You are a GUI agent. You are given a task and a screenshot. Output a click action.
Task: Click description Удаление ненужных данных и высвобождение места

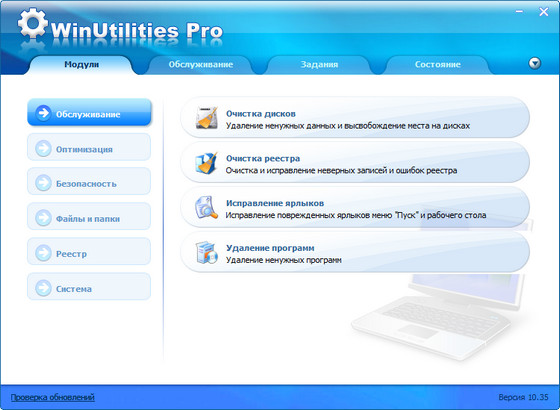click(x=348, y=126)
